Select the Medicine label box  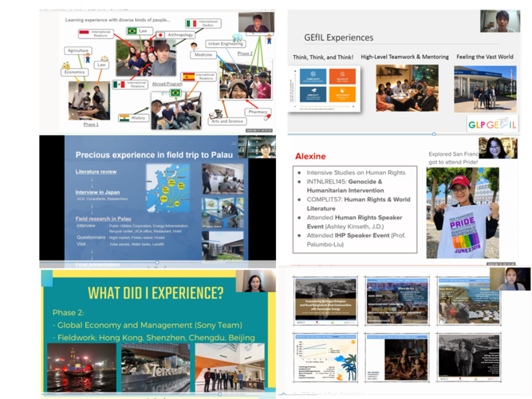203,55
